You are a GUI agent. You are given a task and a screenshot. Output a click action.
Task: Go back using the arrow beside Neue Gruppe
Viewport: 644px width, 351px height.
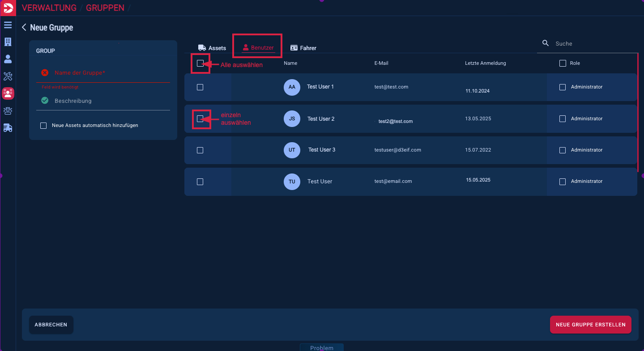(x=24, y=27)
